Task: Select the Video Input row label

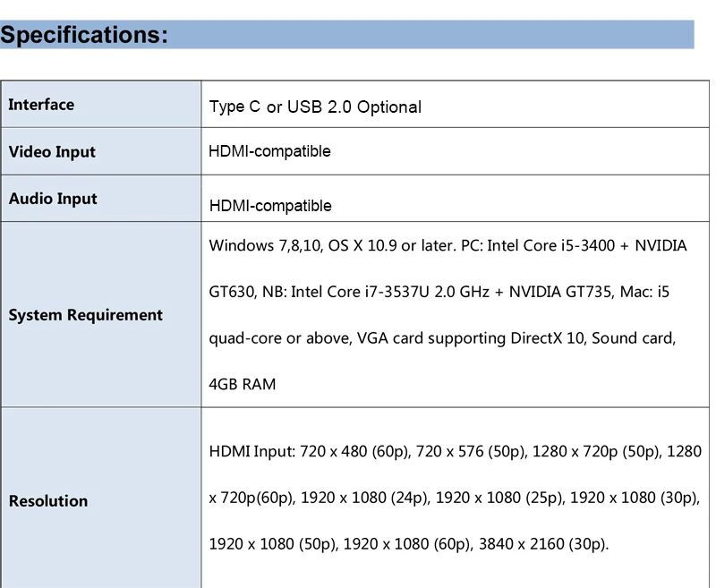Action: pyautogui.click(x=52, y=152)
